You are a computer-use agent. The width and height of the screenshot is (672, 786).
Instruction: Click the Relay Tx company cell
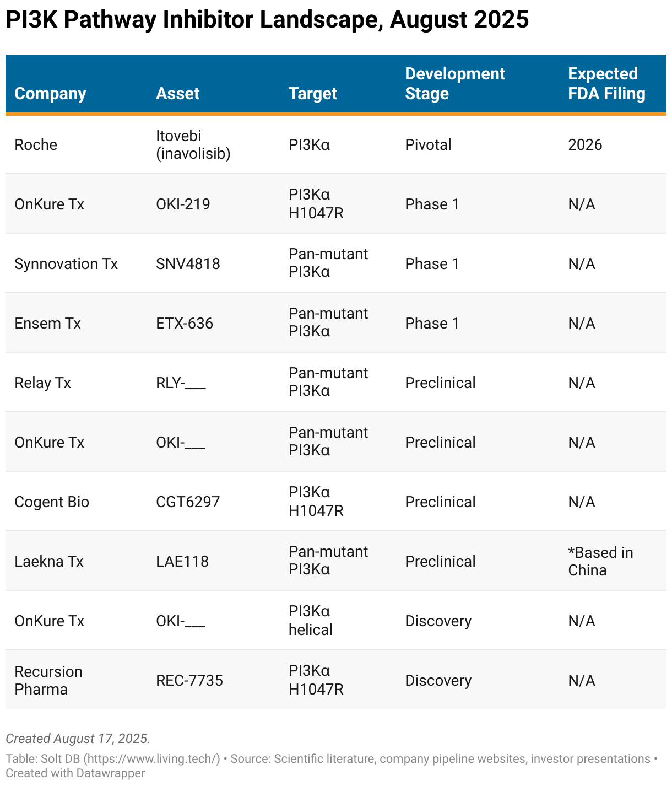pyautogui.click(x=42, y=383)
